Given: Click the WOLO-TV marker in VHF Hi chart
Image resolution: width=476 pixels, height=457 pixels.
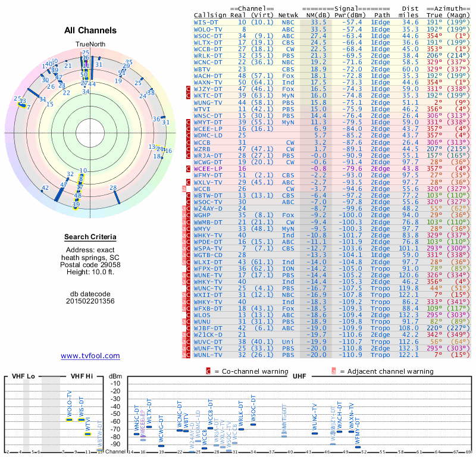Looking at the screenshot, I should point(70,420).
